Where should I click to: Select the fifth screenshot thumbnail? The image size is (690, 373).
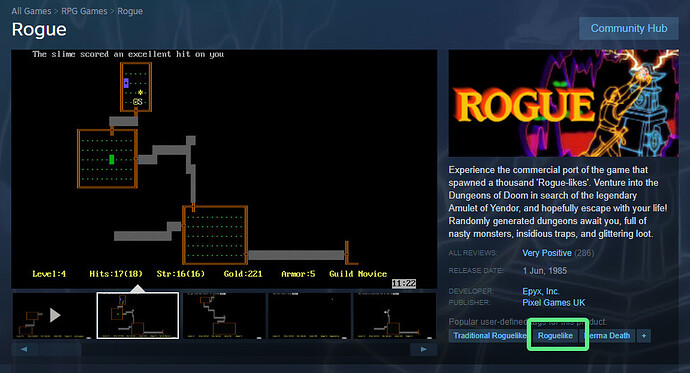[x=394, y=315]
